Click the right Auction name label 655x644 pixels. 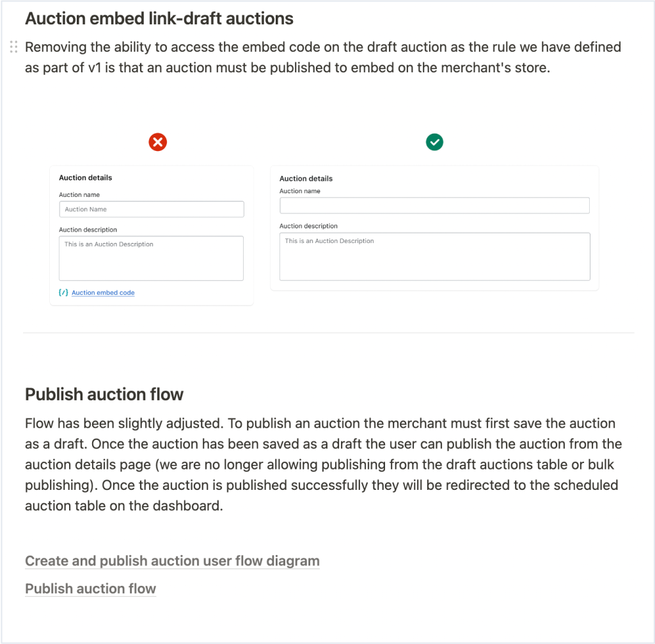300,191
